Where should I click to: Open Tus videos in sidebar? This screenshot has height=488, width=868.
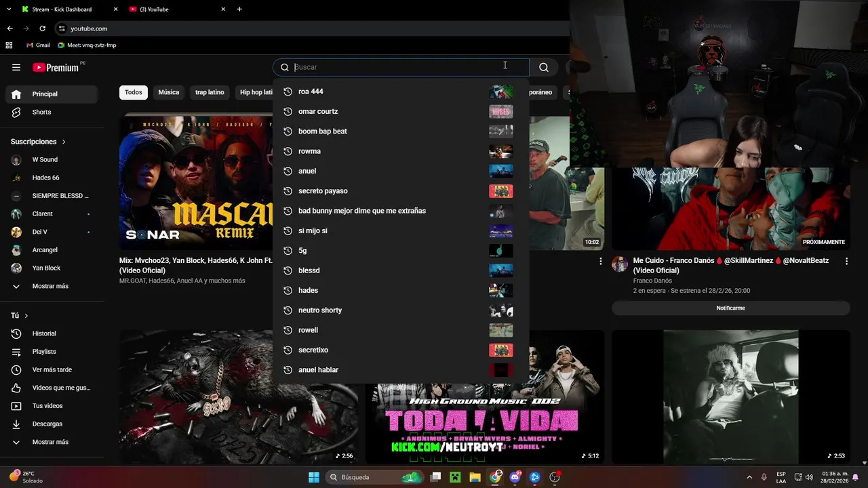click(52, 406)
